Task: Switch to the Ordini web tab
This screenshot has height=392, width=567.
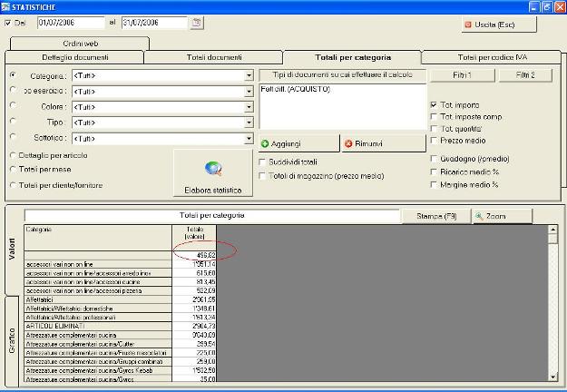Action: coord(80,44)
